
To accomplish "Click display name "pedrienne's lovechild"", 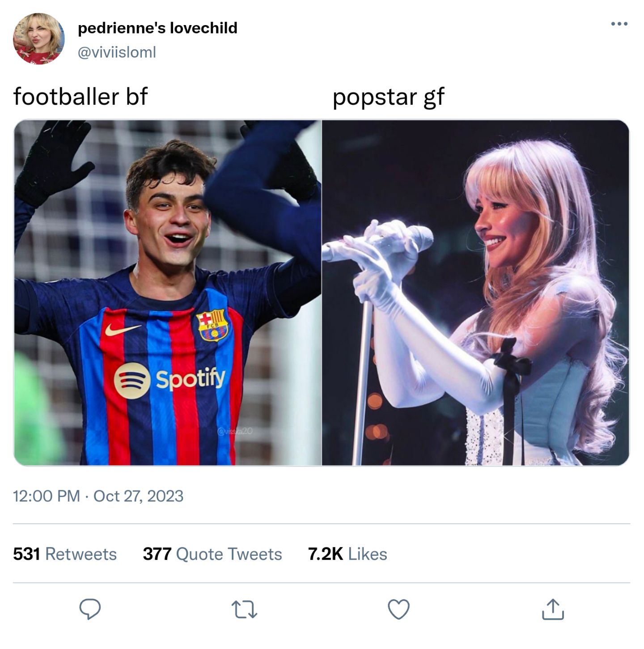I will point(157,28).
